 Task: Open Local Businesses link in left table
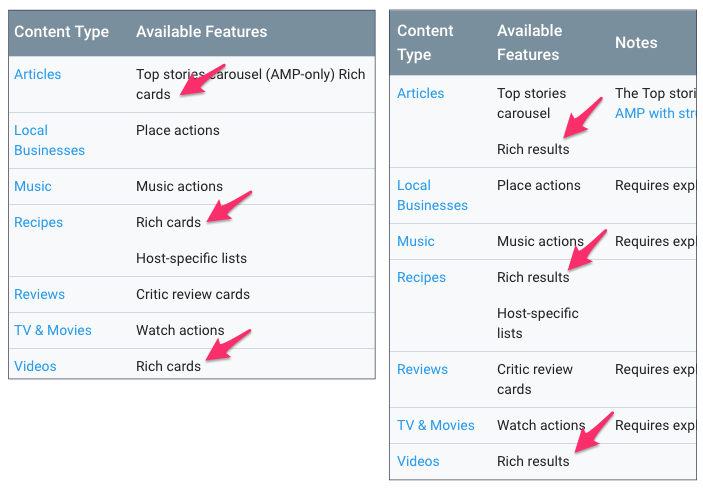(x=49, y=140)
